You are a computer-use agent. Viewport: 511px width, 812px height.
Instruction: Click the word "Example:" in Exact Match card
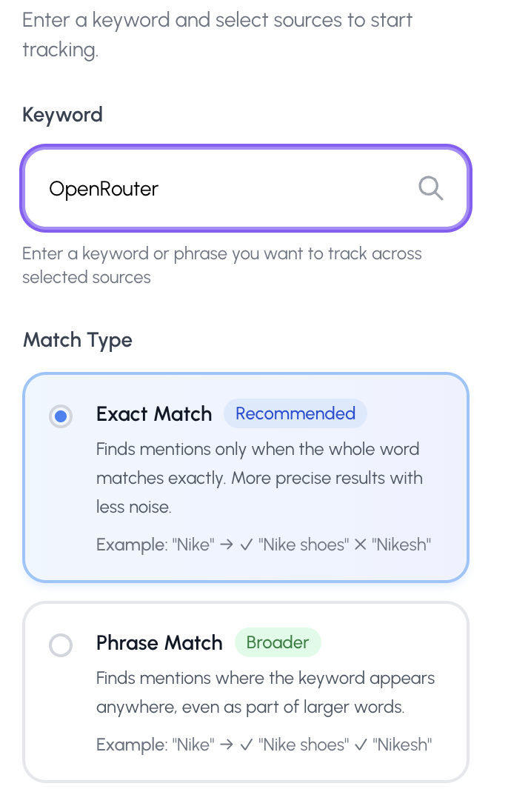click(131, 545)
